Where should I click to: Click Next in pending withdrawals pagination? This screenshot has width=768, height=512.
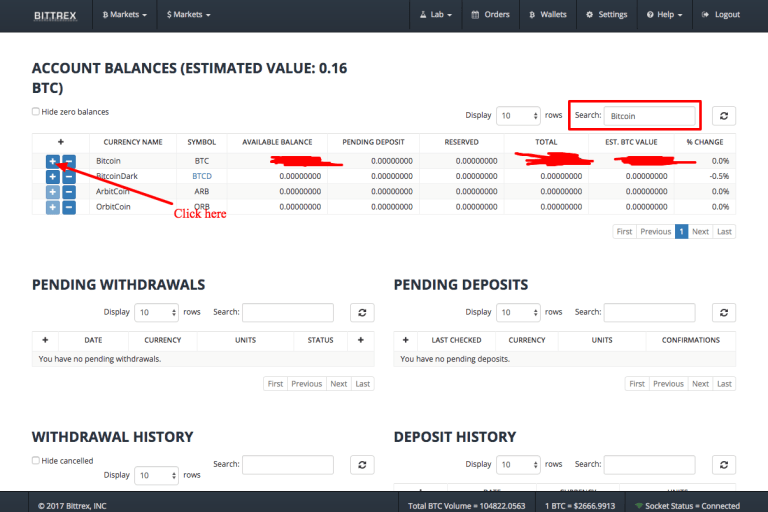(x=338, y=384)
